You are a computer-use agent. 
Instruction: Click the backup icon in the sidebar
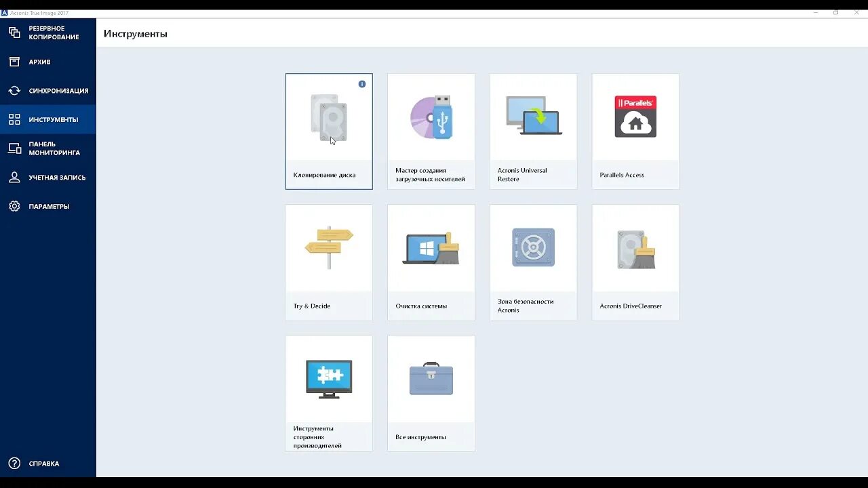(14, 33)
